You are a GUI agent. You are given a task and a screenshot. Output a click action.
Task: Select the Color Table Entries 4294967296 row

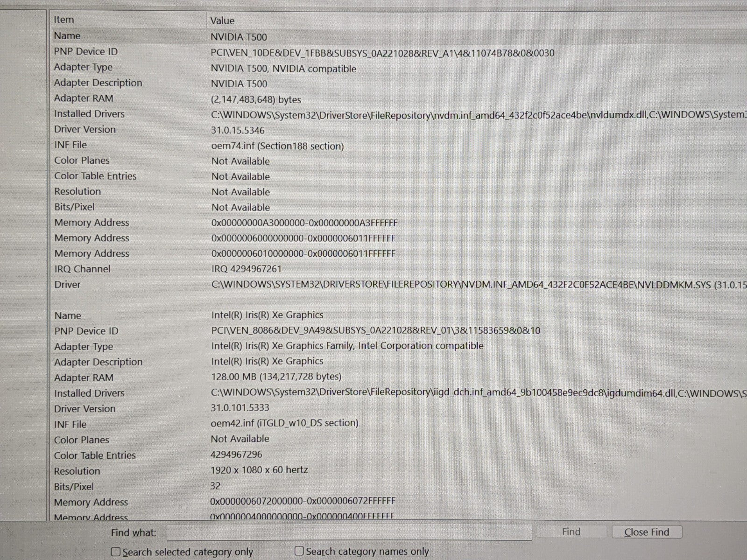[x=236, y=455]
